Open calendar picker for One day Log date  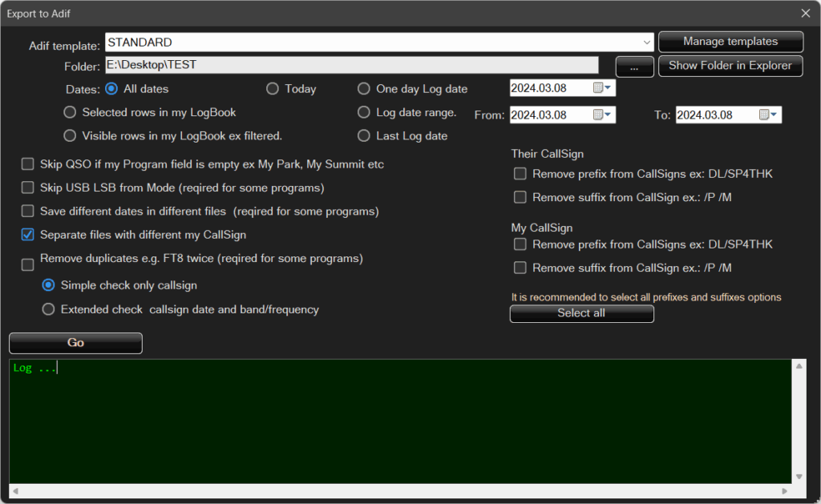(x=602, y=88)
